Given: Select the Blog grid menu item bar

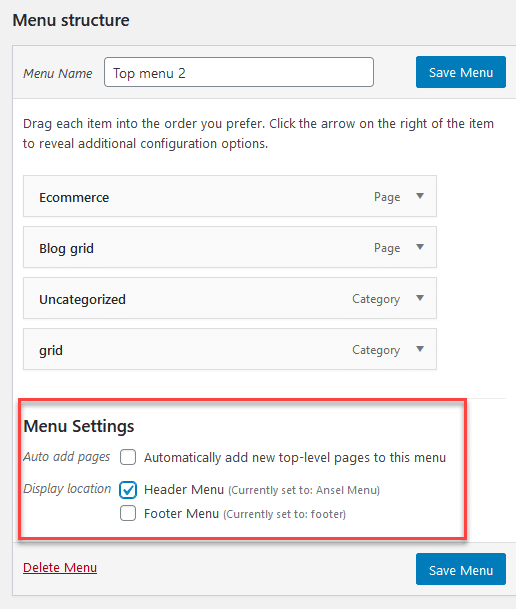Looking at the screenshot, I should click(x=230, y=247).
